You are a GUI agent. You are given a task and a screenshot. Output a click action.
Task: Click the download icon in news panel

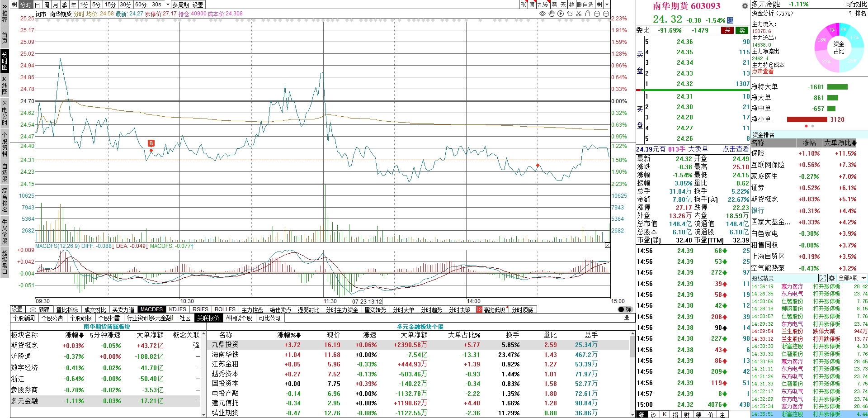[627, 318]
